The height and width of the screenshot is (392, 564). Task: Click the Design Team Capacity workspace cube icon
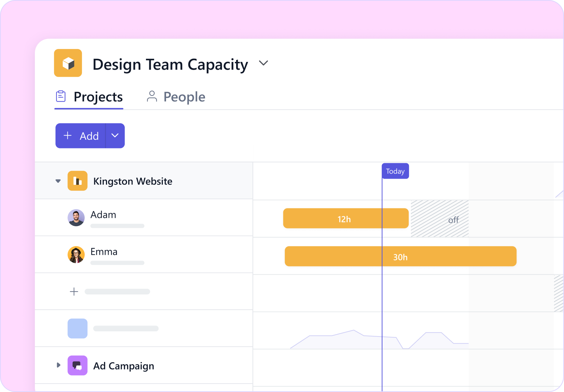click(68, 63)
